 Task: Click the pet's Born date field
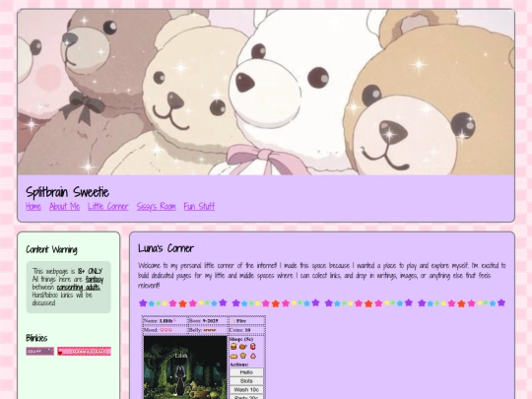(208, 320)
